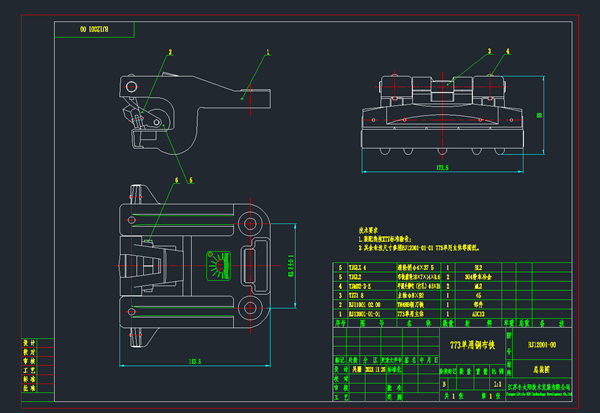
Task: Select the pivot hole circle in side view
Action: point(131,87)
